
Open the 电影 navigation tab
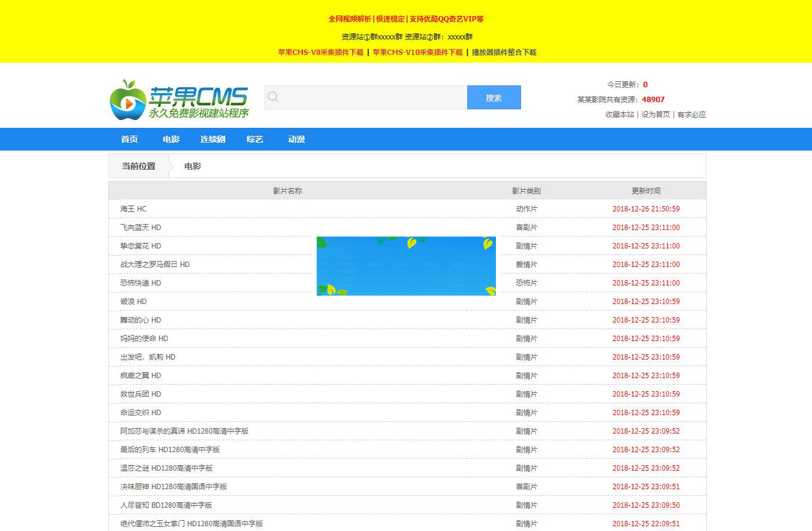(x=171, y=139)
